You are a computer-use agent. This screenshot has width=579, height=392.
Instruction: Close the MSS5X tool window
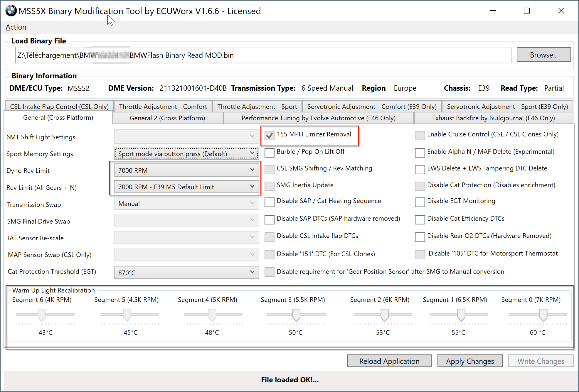tap(561, 11)
